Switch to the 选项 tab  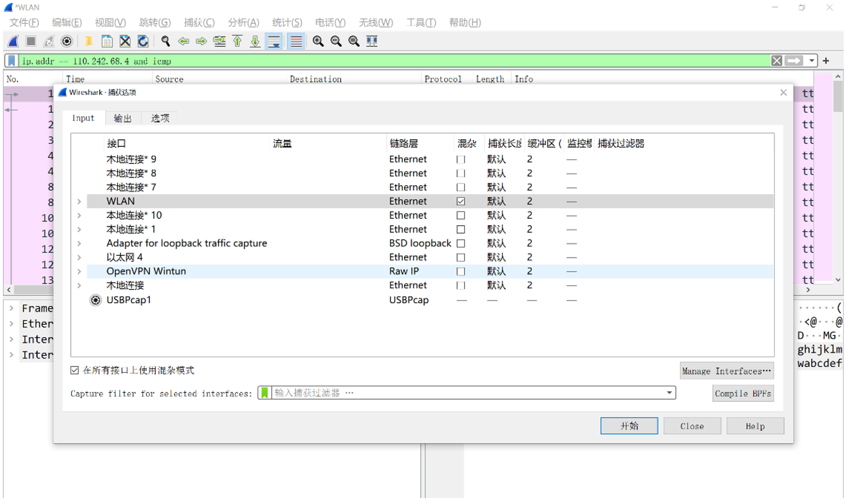click(x=160, y=118)
